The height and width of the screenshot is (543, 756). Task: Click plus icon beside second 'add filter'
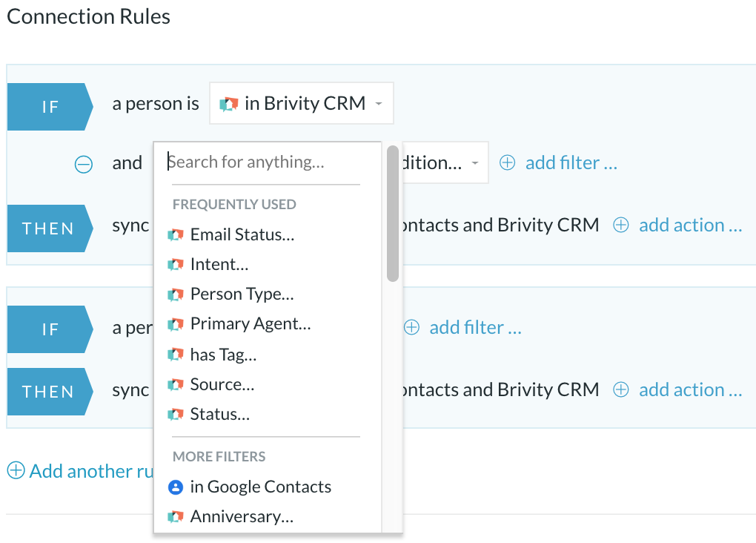411,327
